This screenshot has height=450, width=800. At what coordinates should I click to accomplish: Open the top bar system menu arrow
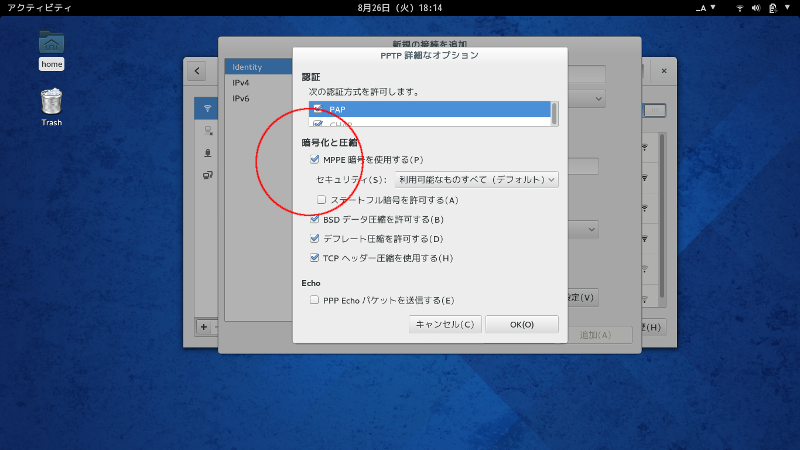(787, 8)
